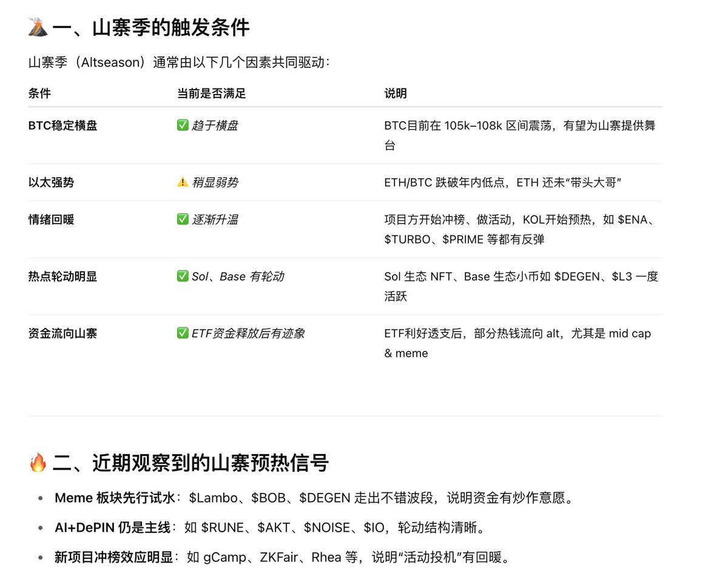Click the bullet line starting AI+DePIN 仍是主线
Image resolution: width=728 pixels, height=579 pixels.
pos(271,527)
